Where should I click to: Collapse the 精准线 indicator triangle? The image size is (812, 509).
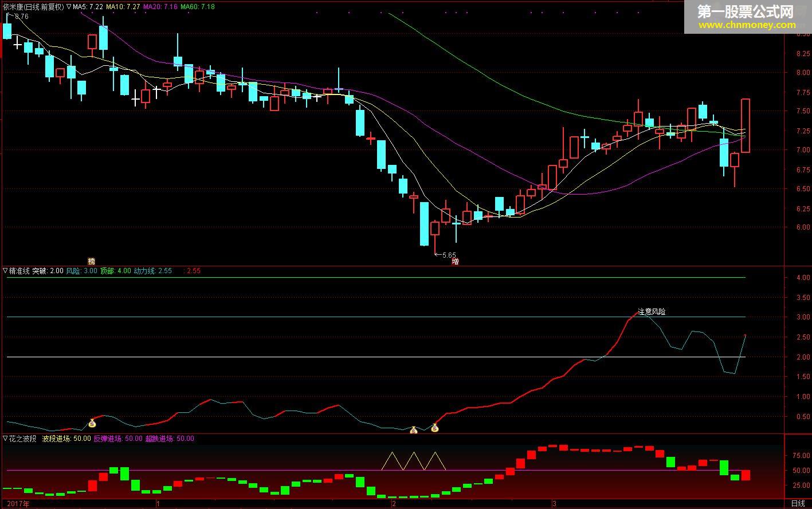tap(5, 271)
